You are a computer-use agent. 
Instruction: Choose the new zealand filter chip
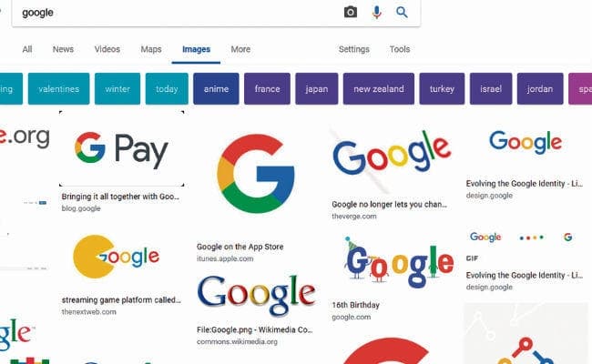[x=379, y=88]
